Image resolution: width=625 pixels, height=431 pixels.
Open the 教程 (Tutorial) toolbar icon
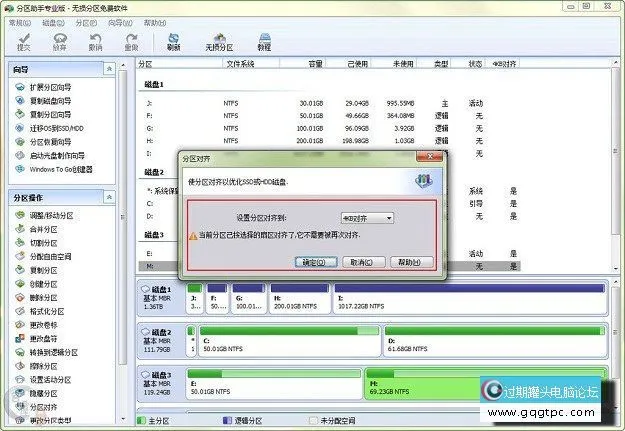264,41
